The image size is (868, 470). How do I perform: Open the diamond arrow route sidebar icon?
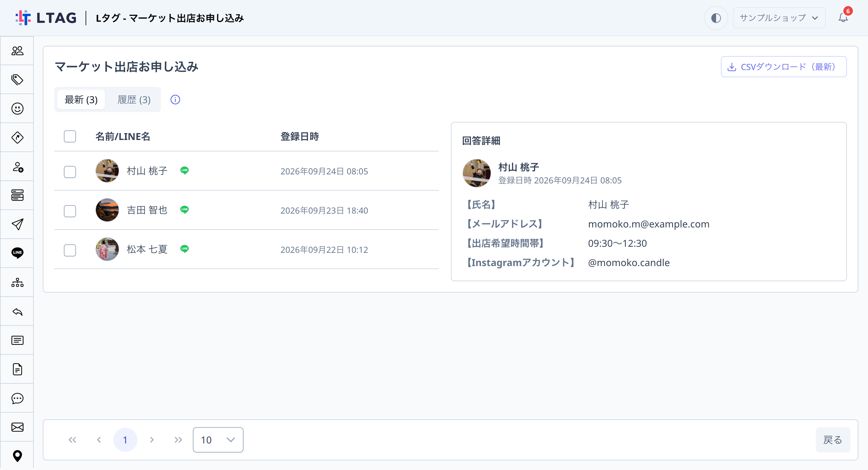point(17,138)
